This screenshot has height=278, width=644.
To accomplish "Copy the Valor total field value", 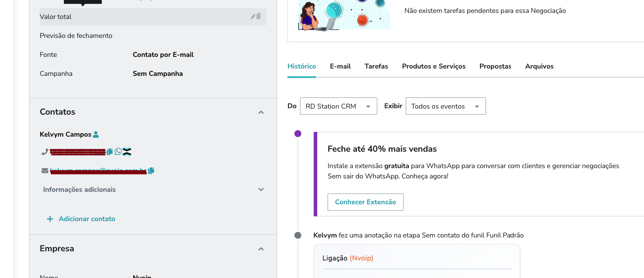I will point(259,16).
